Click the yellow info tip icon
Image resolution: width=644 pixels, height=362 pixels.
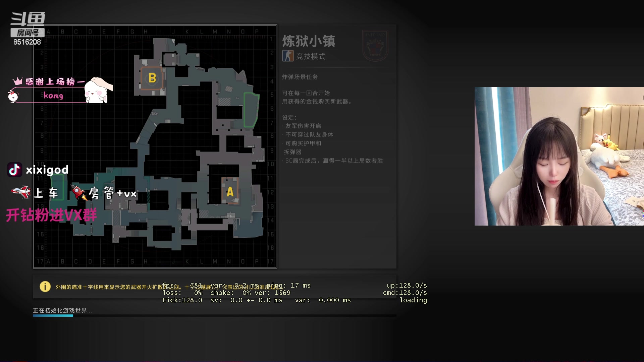pyautogui.click(x=45, y=287)
